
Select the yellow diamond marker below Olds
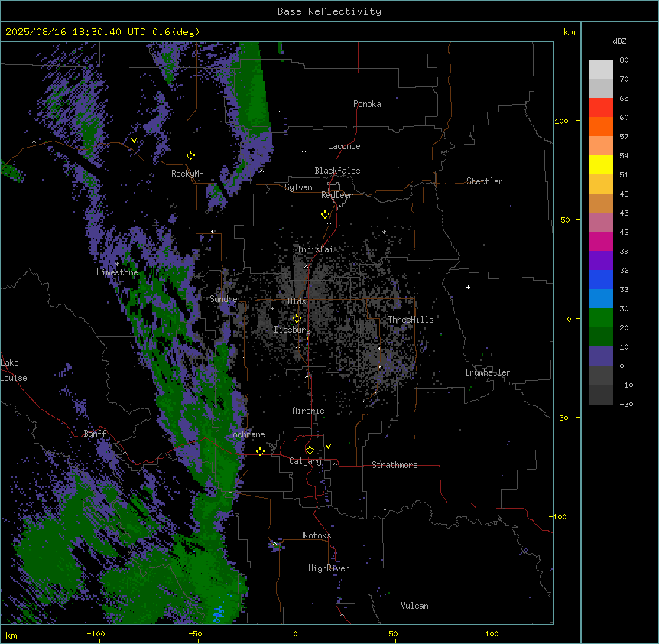pyautogui.click(x=297, y=319)
